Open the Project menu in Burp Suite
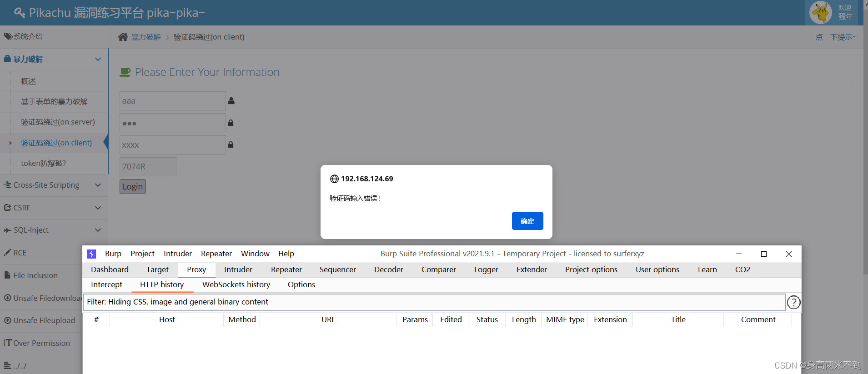Image resolution: width=868 pixels, height=374 pixels. (x=142, y=254)
